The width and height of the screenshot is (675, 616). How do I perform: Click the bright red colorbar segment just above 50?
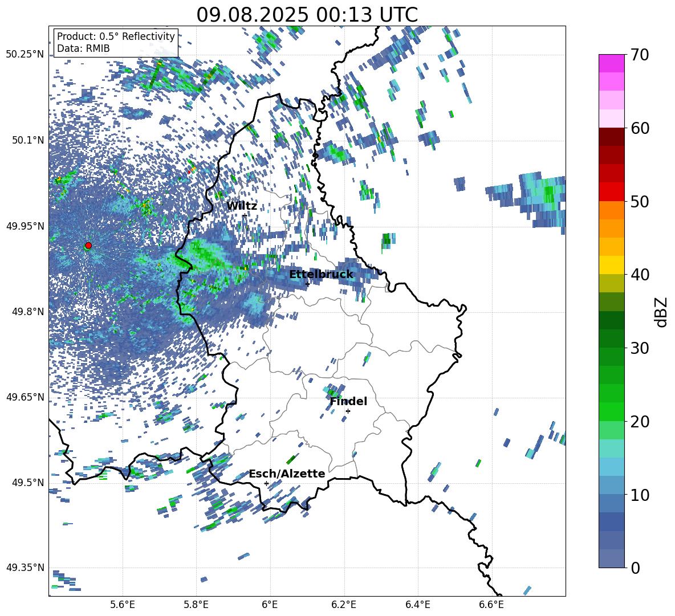point(611,192)
